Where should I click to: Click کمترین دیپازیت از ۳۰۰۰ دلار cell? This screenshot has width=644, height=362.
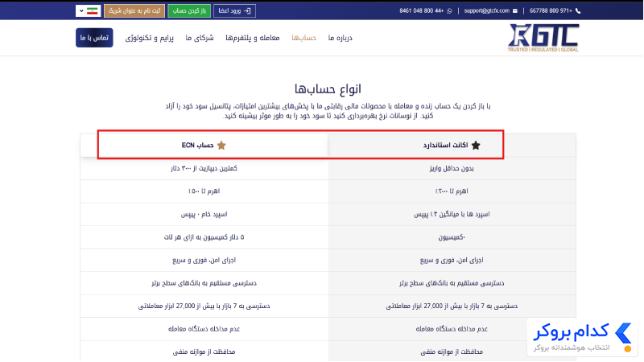click(x=204, y=168)
